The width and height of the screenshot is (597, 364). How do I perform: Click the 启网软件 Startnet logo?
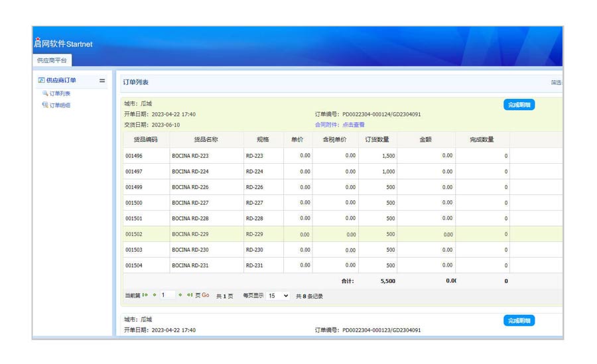[x=63, y=44]
